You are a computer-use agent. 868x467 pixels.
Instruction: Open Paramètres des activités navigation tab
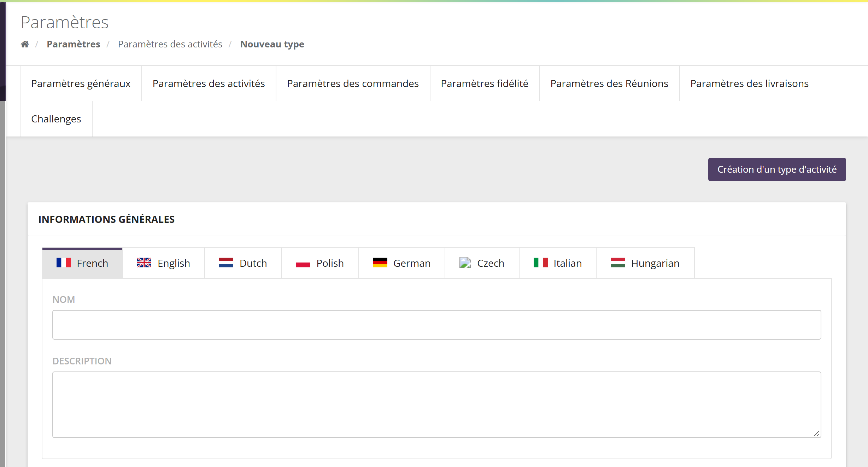209,83
